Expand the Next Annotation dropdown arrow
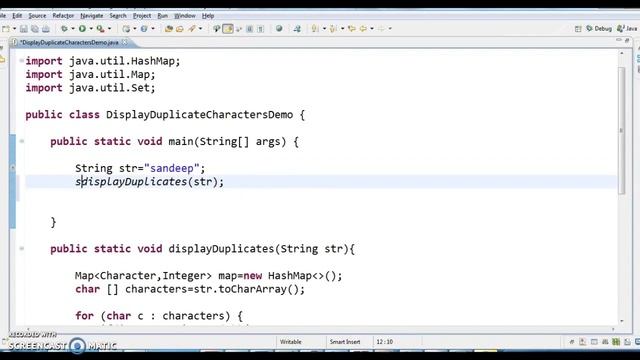 [x=324, y=29]
